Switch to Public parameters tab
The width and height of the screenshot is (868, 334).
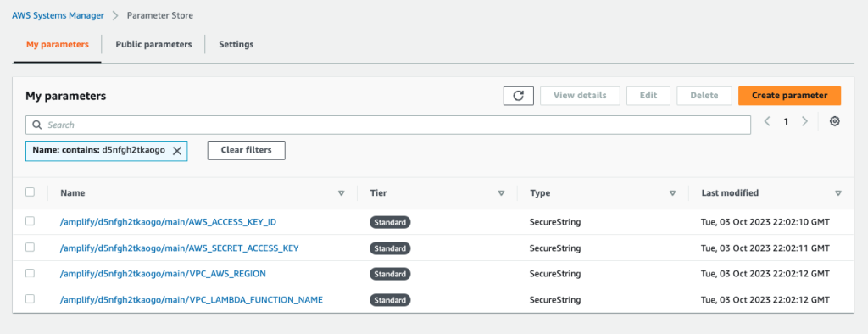(x=153, y=44)
